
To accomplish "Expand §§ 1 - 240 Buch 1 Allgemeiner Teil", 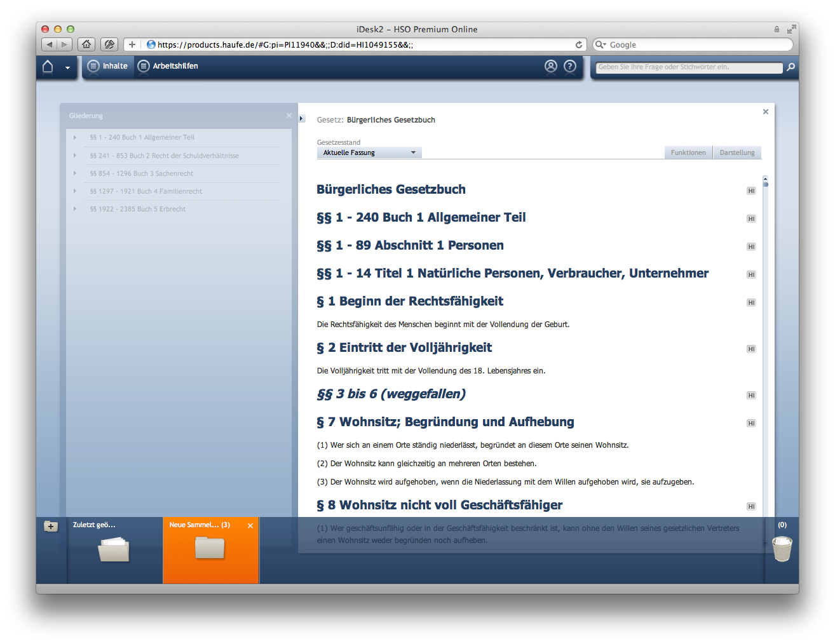I will click(75, 137).
